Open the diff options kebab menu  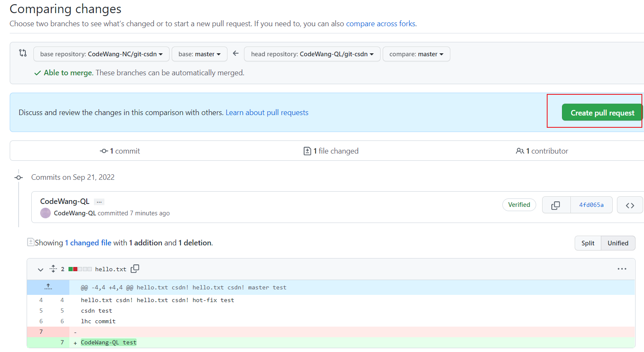(x=622, y=269)
